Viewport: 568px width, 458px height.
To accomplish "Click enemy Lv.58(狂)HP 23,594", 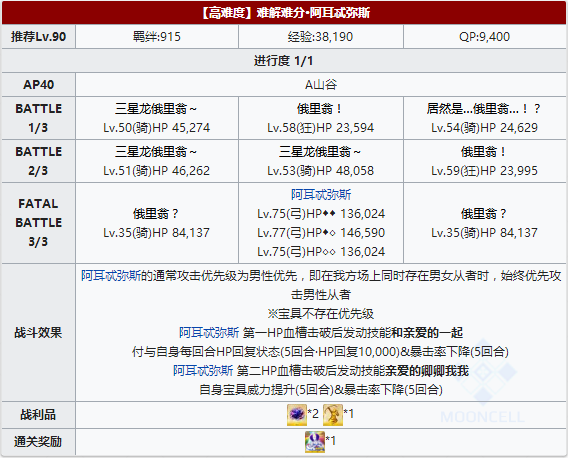I will click(x=321, y=128).
